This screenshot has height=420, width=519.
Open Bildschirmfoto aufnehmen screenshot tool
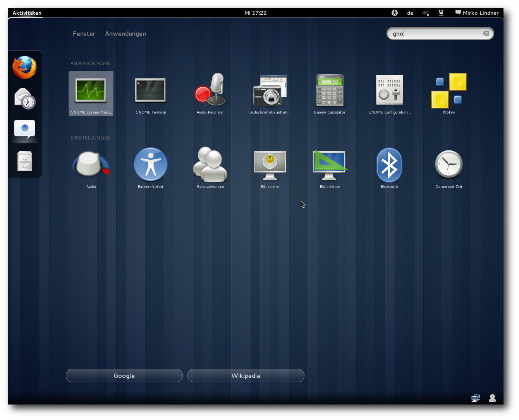270,93
